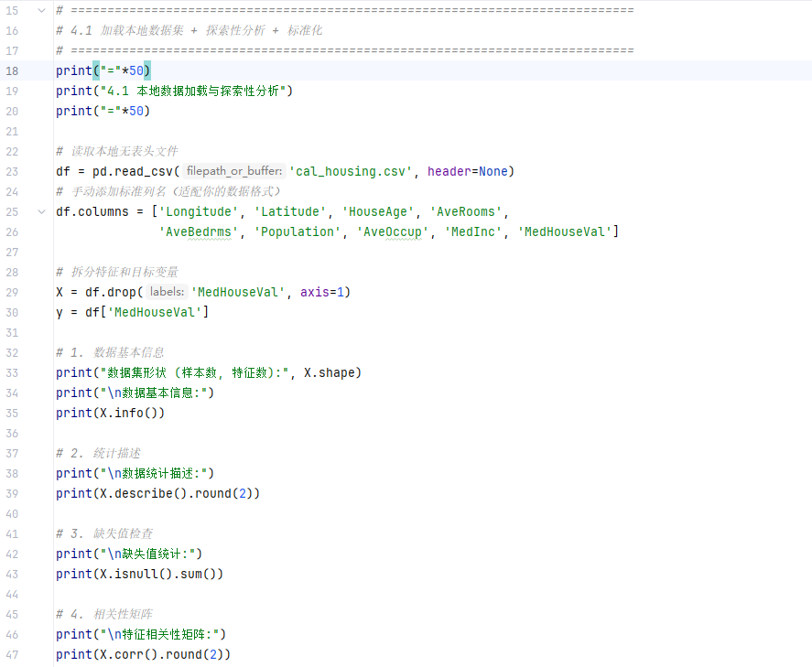This screenshot has height=667, width=812.
Task: Click the comment "# 4. 相关性矩阵"
Action: (104, 614)
